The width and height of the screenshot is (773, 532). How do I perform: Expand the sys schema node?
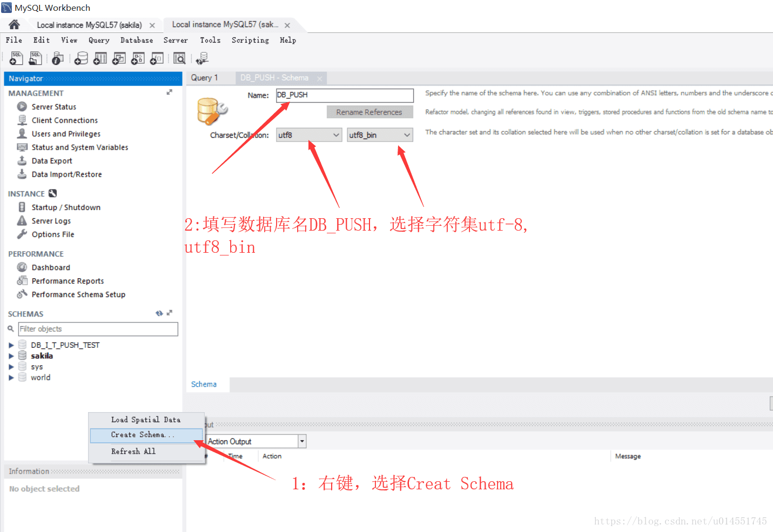click(11, 367)
